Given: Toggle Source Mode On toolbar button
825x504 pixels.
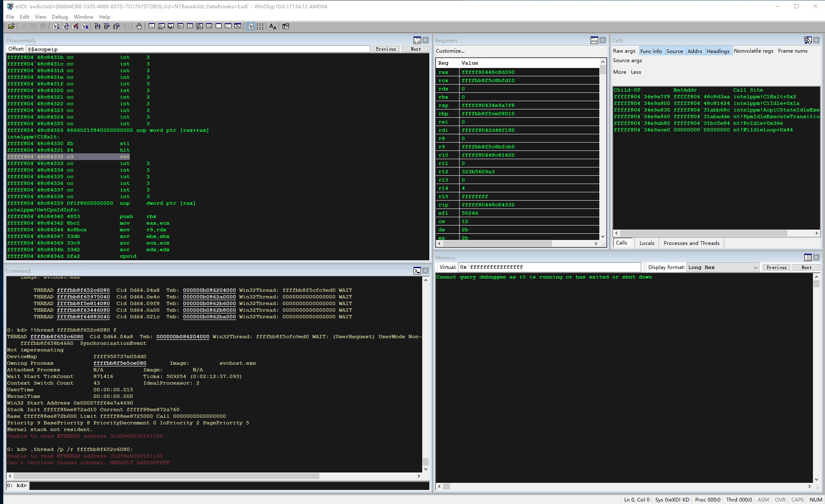Looking at the screenshot, I should [x=251, y=27].
